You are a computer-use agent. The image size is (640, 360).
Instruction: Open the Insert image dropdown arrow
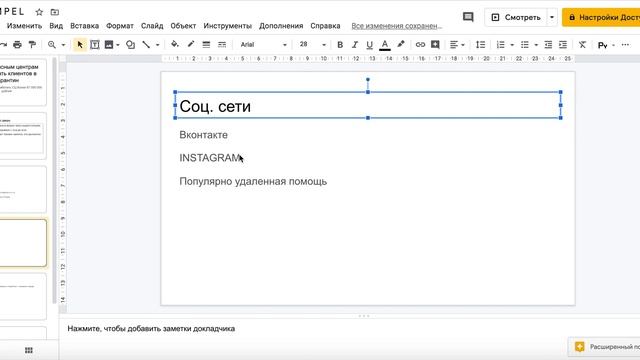coord(118,45)
